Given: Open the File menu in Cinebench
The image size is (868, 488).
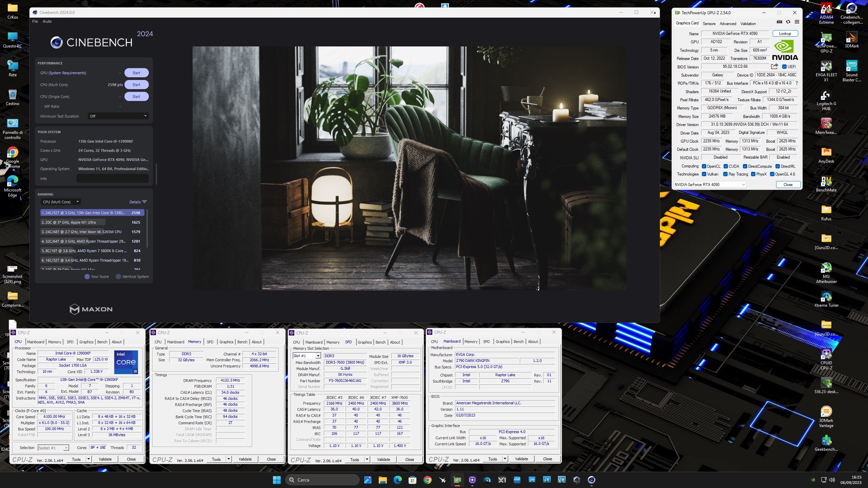Looking at the screenshot, I should [x=35, y=21].
